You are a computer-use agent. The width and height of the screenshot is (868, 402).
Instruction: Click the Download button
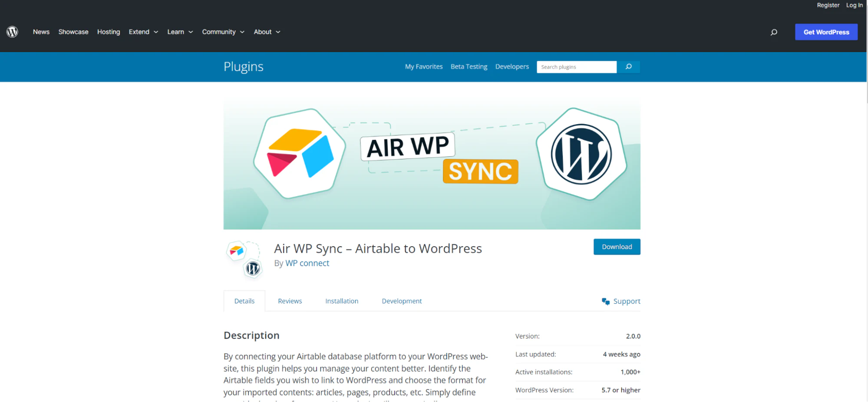[x=617, y=247]
